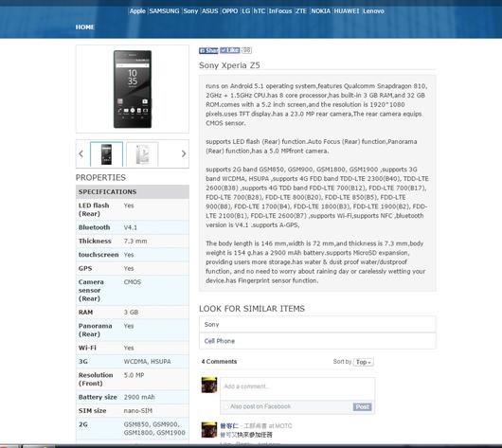This screenshot has width=502, height=448.
Task: Show next gallery image with right arrow
Action: tap(184, 153)
